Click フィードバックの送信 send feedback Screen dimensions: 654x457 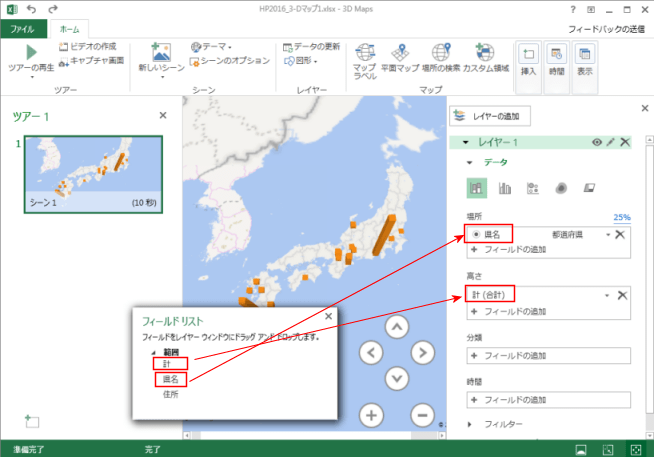click(606, 29)
